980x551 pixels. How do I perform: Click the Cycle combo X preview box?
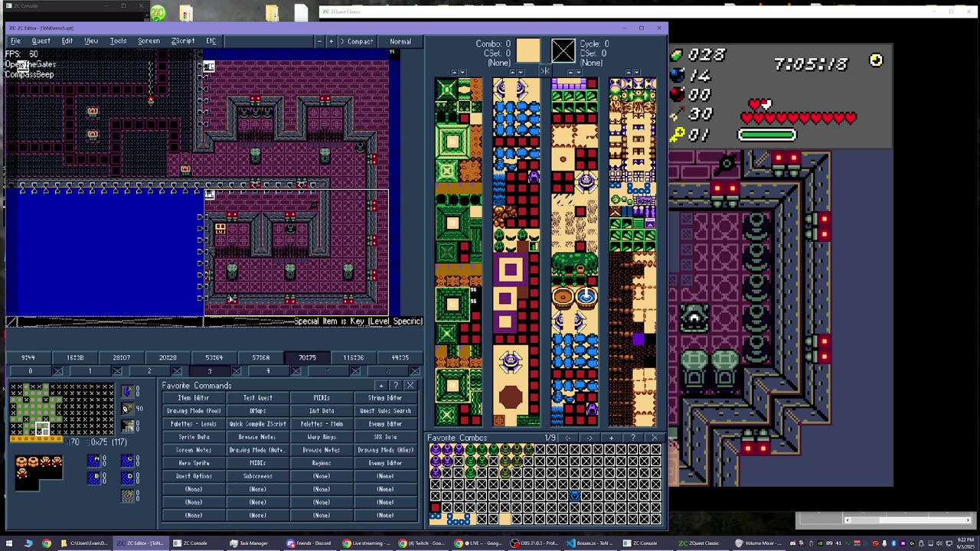coord(563,51)
